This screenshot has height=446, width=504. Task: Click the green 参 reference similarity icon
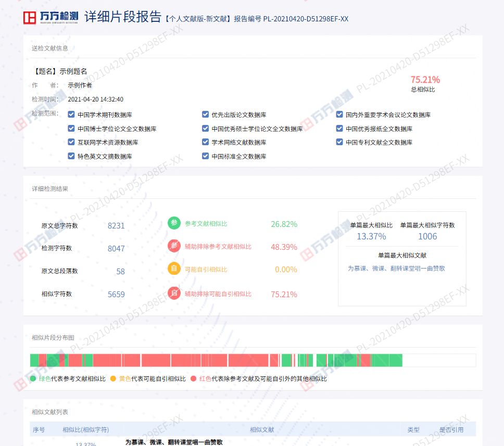tap(174, 223)
